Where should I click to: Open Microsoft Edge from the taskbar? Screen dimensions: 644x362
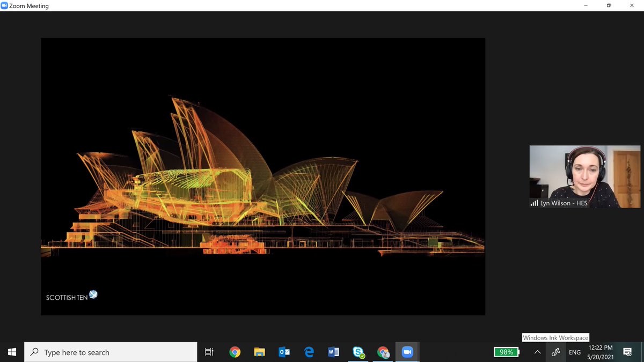coord(309,352)
